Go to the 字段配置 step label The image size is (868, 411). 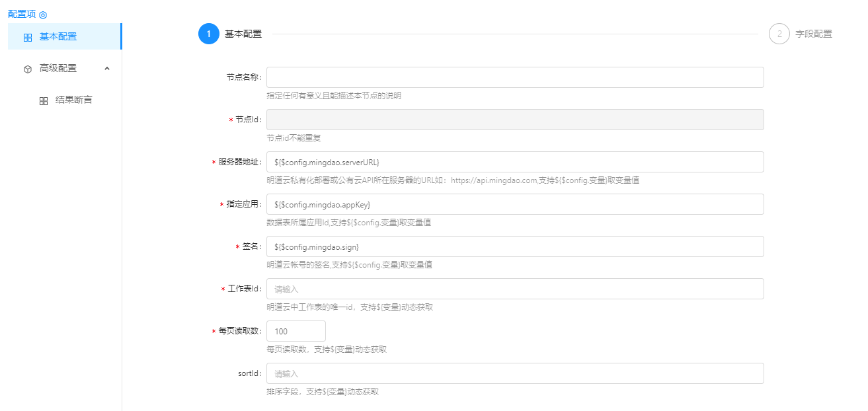813,34
